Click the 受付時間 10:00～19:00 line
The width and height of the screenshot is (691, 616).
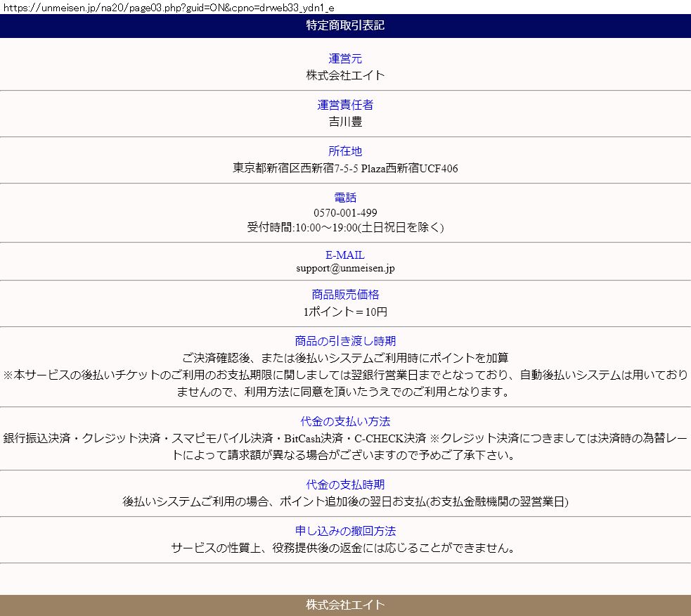coord(345,227)
